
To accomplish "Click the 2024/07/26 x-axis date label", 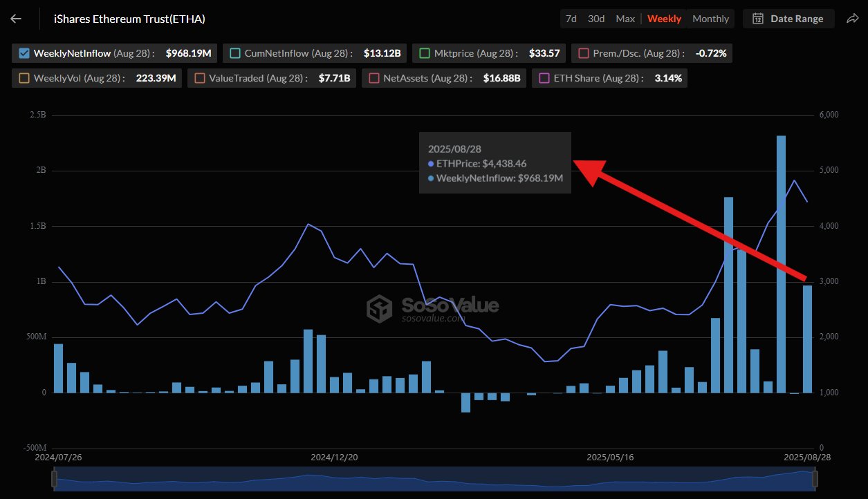I will click(x=58, y=458).
